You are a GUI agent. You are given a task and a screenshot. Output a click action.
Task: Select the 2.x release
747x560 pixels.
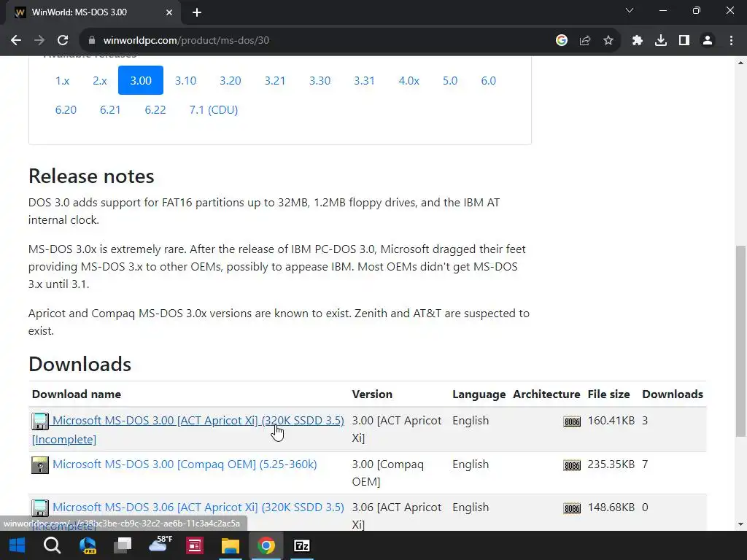coord(99,80)
